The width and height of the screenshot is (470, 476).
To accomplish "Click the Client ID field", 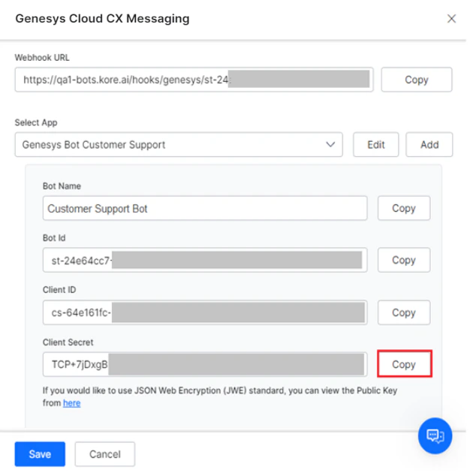I will pos(205,312).
